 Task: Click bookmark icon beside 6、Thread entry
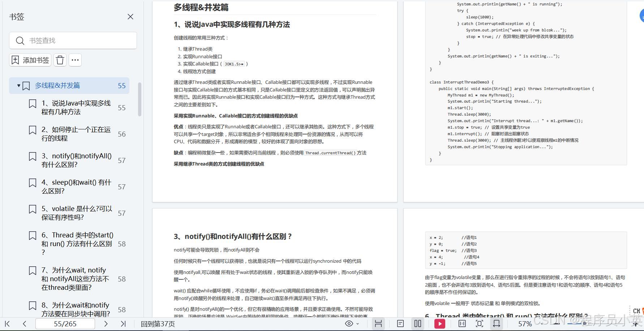(33, 236)
